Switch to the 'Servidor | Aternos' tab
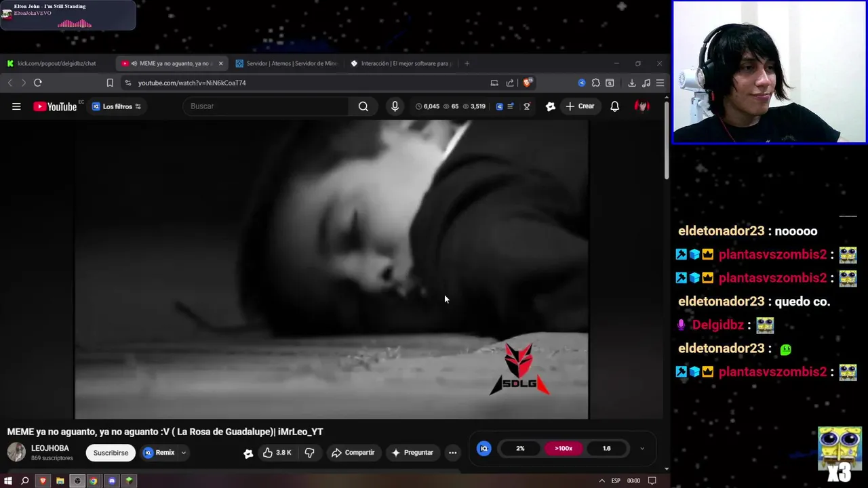Image resolution: width=868 pixels, height=488 pixels. pos(286,64)
